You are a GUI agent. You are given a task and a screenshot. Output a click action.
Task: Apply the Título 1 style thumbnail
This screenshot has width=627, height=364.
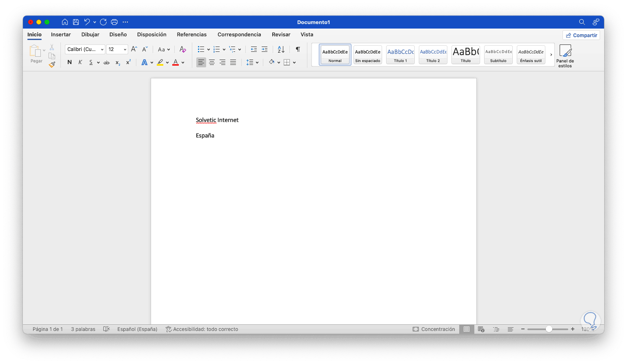[400, 55]
